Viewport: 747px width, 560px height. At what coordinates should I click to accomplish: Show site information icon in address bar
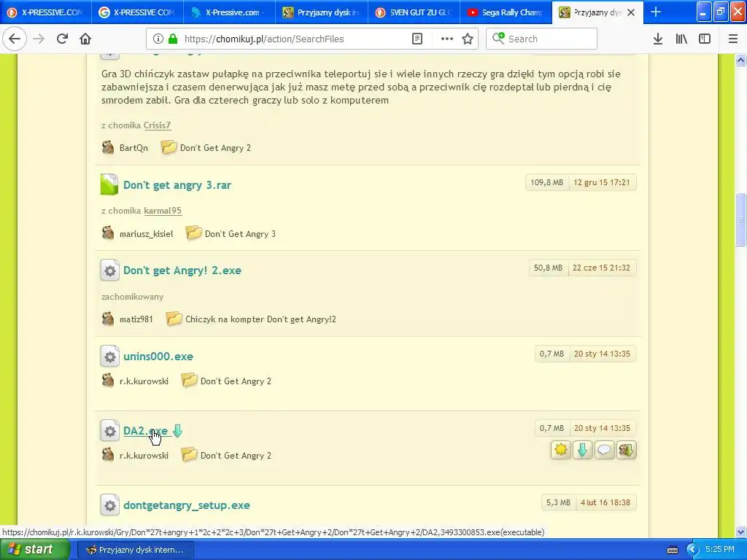(x=158, y=39)
